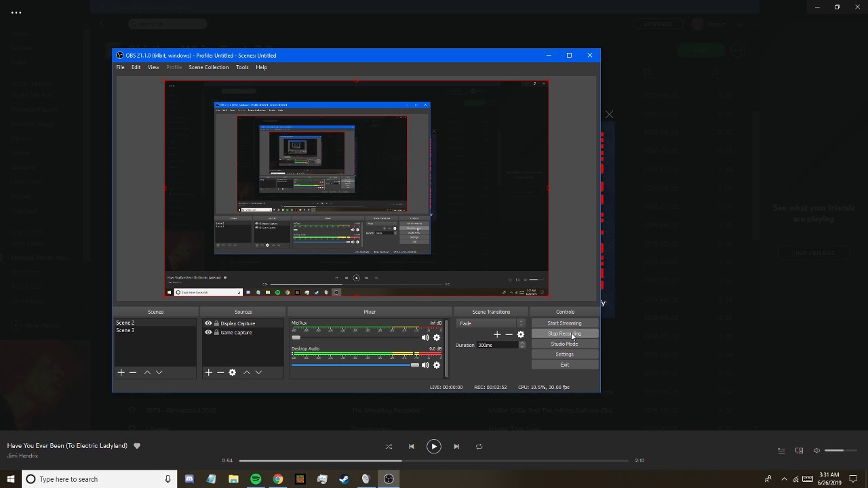Click the Windows taskbar search box
Image resolution: width=868 pixels, height=488 pixels.
(x=99, y=479)
